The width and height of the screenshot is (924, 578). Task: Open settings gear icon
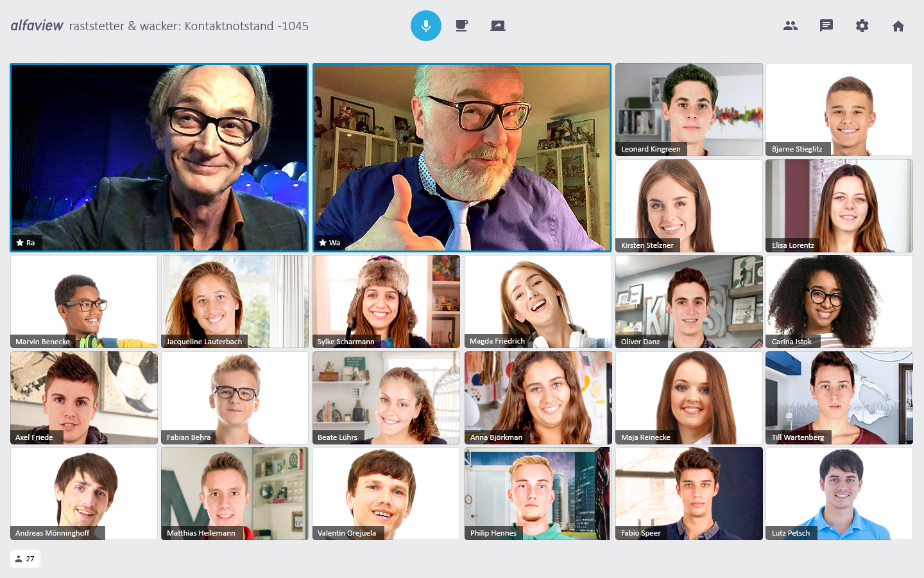862,26
